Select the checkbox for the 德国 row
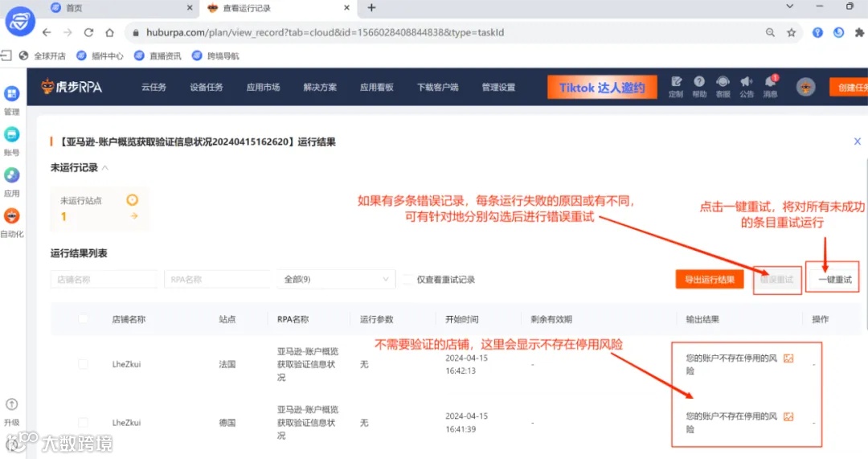 click(83, 423)
